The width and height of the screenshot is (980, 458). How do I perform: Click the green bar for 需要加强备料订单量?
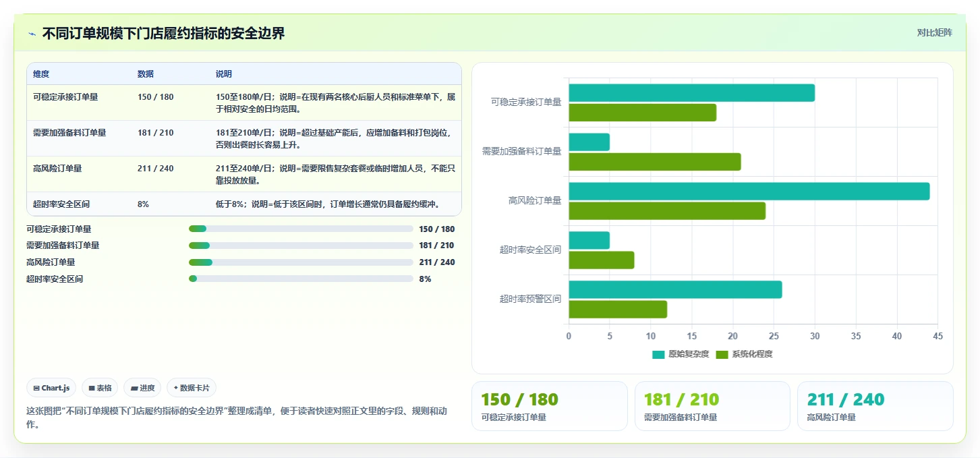click(x=655, y=162)
